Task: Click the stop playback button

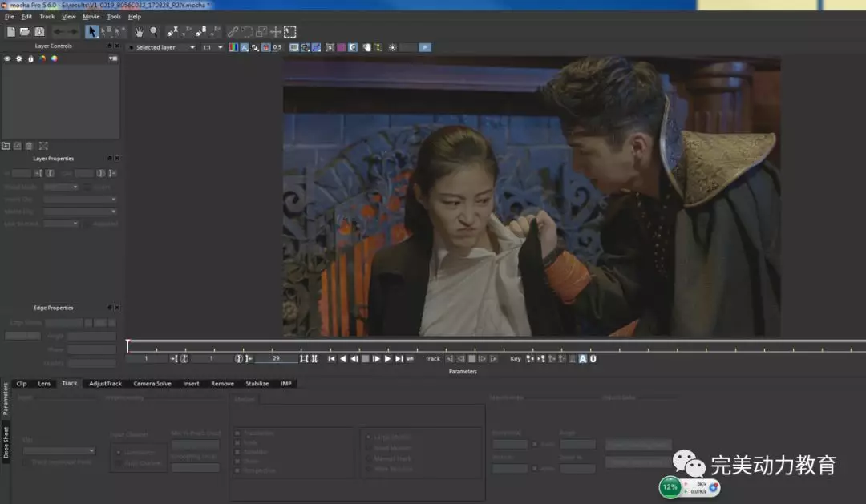Action: coord(365,359)
